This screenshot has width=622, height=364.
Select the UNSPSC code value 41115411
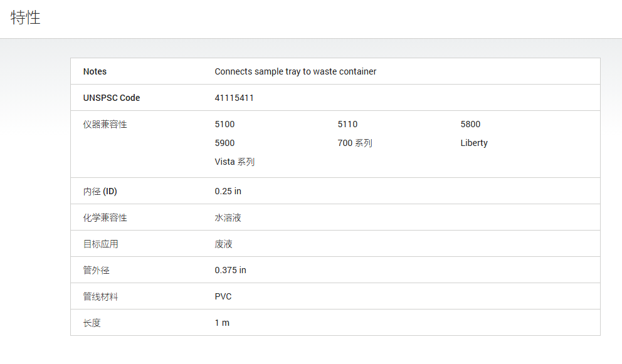[x=234, y=98]
